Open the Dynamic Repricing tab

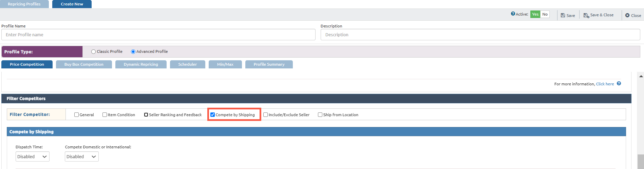[141, 64]
